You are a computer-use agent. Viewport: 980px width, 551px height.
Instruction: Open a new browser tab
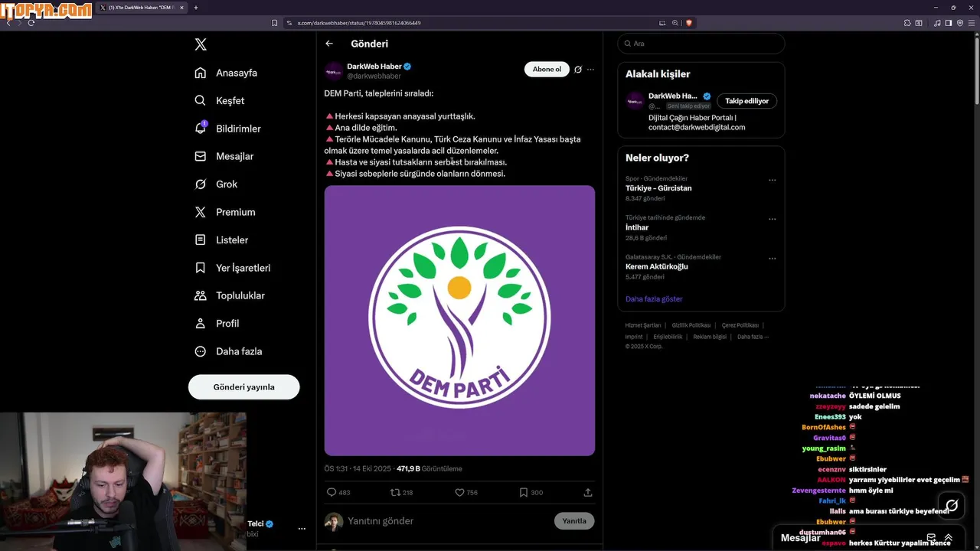196,8
